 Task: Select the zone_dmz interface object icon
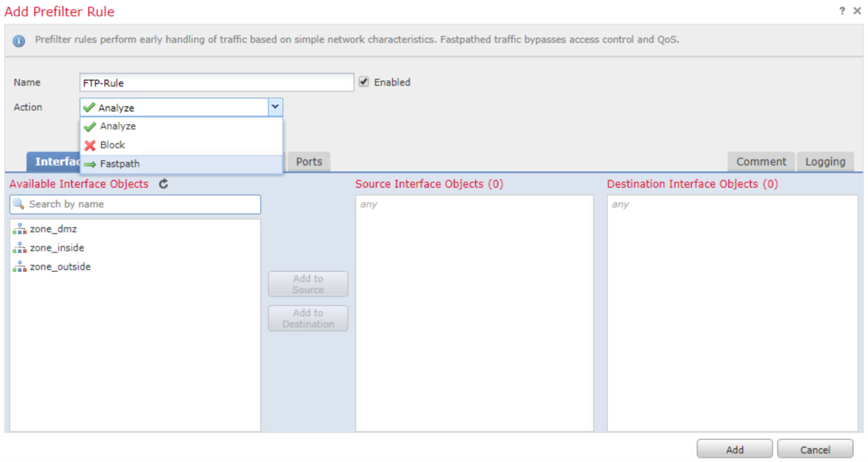[19, 229]
